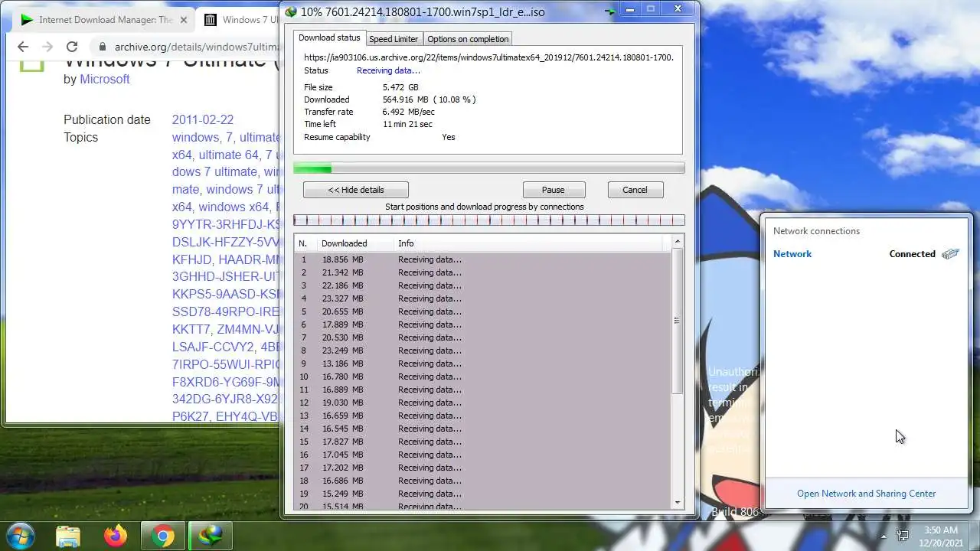Image resolution: width=980 pixels, height=551 pixels.
Task: Click the connections progress segment bar
Action: coord(488,220)
